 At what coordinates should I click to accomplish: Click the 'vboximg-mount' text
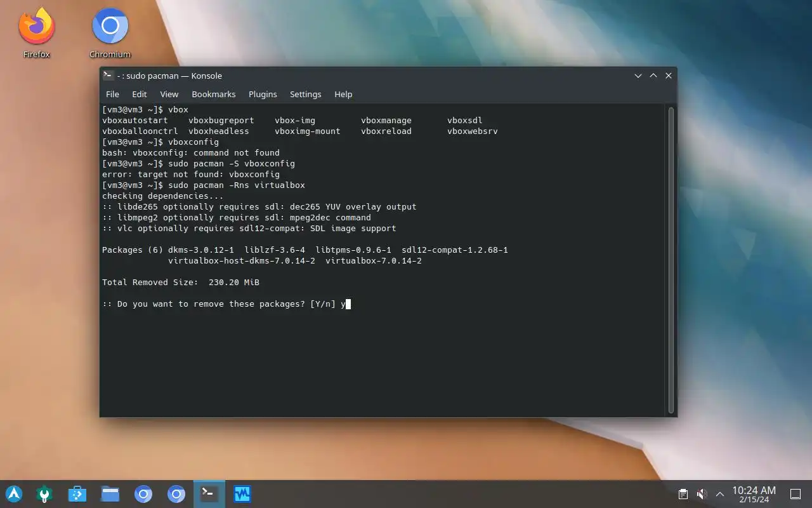coord(308,131)
